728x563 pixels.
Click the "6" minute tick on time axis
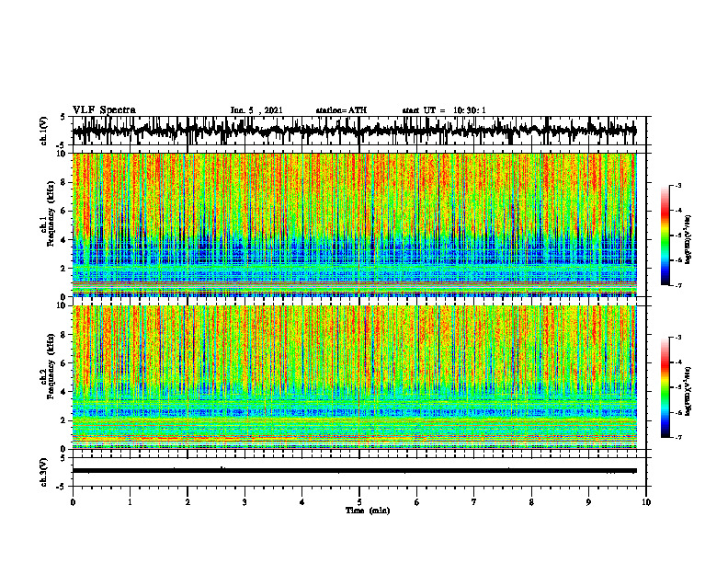tap(417, 502)
